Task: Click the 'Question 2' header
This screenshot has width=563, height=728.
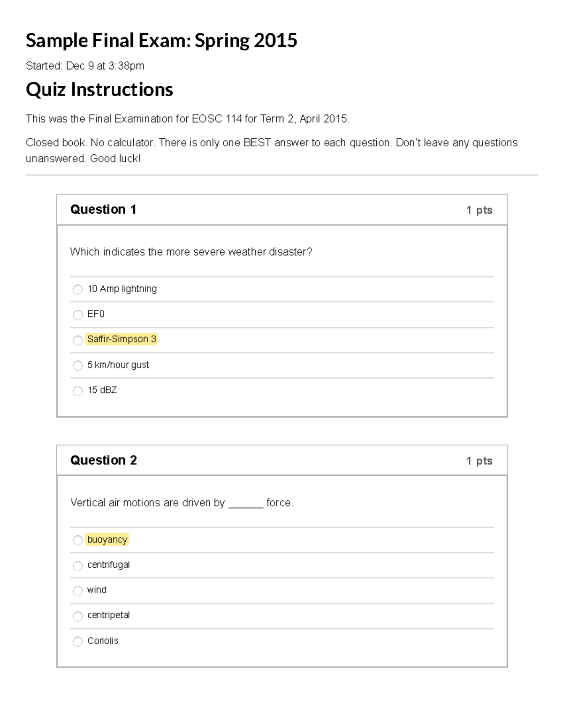Action: 103,461
